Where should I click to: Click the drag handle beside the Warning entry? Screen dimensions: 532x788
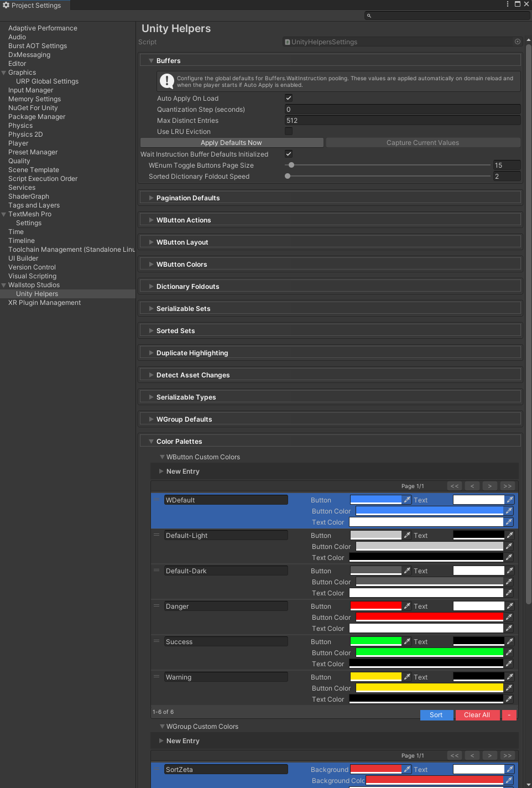tap(157, 676)
